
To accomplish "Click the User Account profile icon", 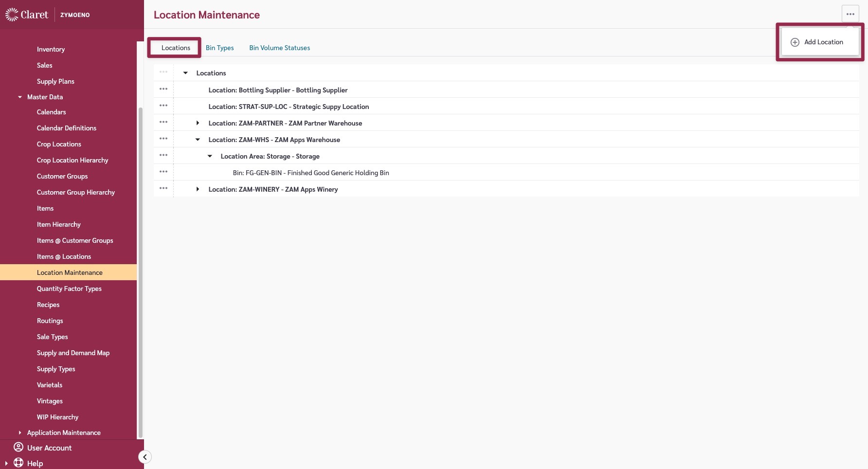I will 18,447.
